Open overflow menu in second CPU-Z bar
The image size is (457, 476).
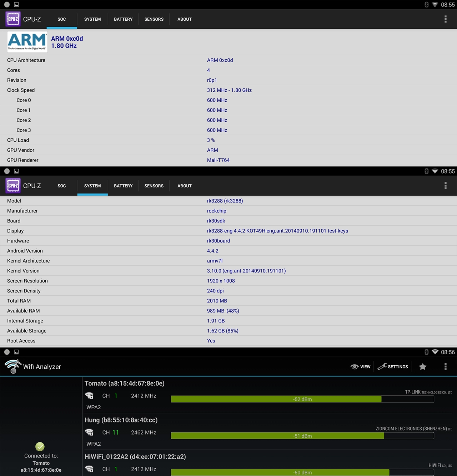445,186
